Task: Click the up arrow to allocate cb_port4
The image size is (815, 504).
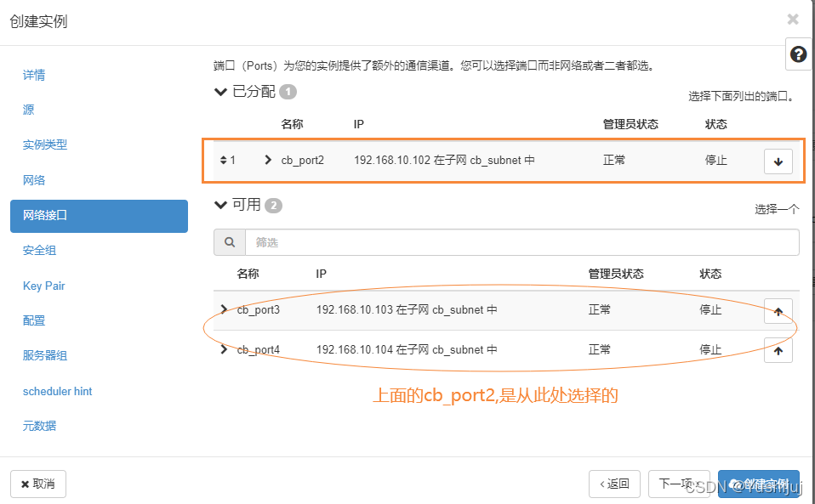Action: click(x=778, y=349)
